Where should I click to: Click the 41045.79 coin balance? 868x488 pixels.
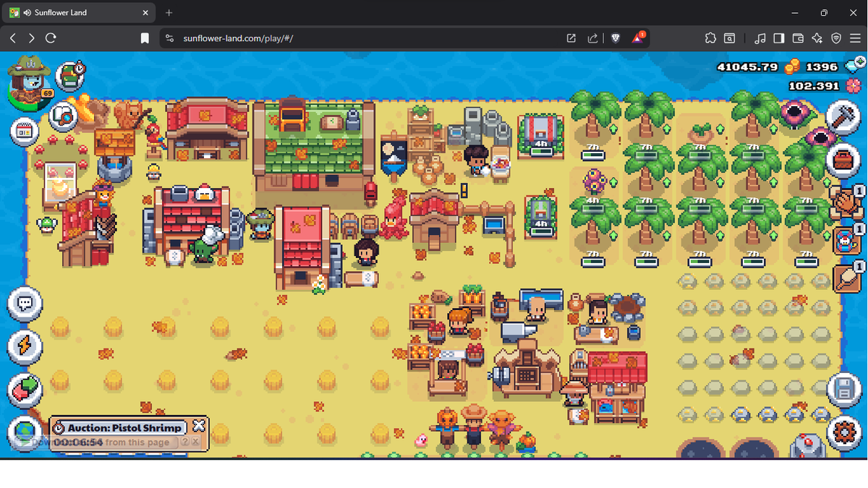click(747, 67)
